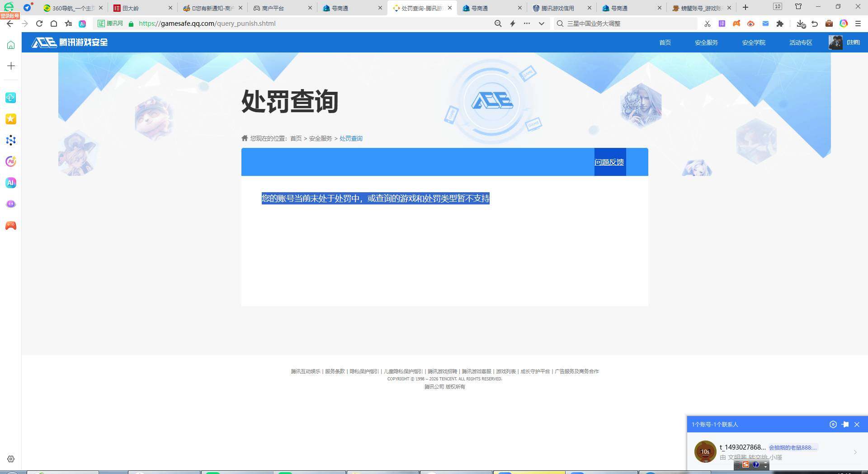
Task: Pin the chat notification window
Action: (845, 424)
